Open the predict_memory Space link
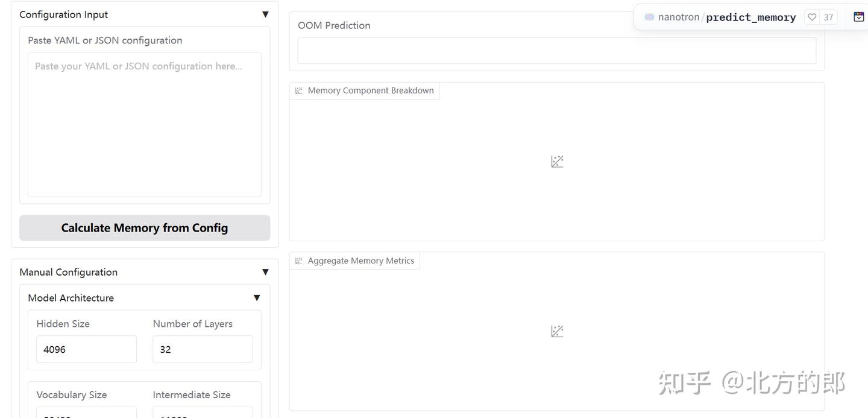The width and height of the screenshot is (868, 418). (x=751, y=17)
